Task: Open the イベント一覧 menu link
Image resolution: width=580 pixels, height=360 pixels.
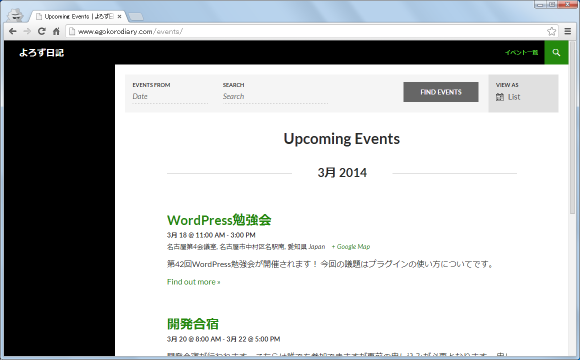Action: click(x=522, y=53)
